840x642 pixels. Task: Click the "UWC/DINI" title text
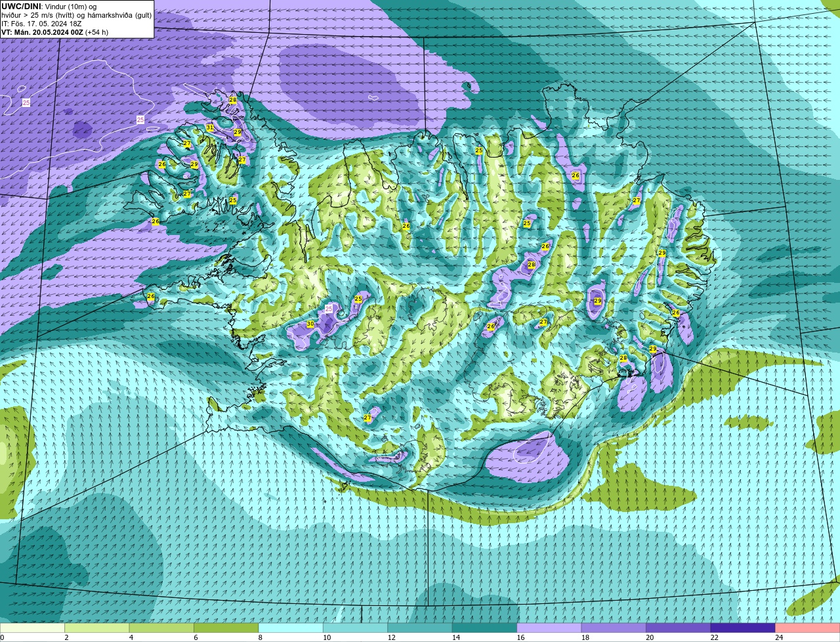(21, 6)
